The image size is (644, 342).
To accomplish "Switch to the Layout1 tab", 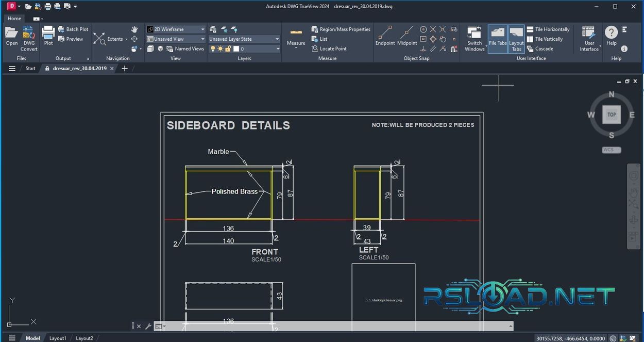I will pos(58,338).
